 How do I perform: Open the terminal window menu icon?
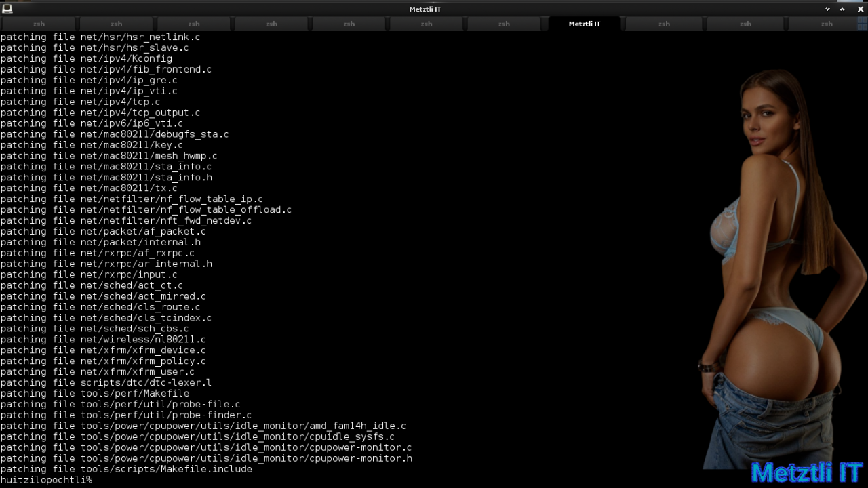coord(7,9)
